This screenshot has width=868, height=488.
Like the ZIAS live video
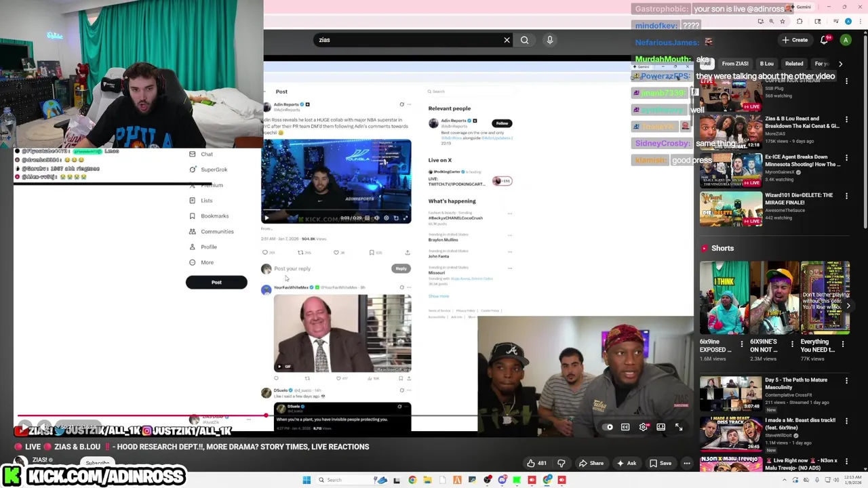pos(536,464)
